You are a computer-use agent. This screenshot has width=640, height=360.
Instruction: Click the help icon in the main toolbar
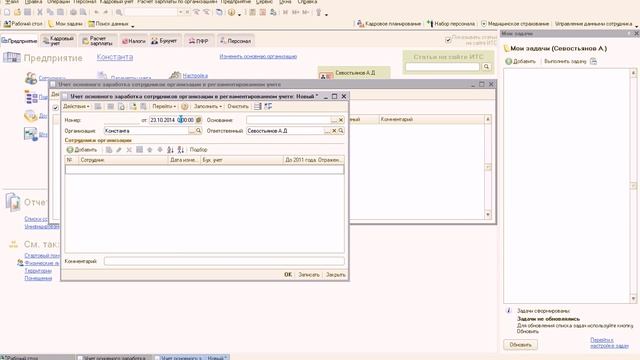231,12
